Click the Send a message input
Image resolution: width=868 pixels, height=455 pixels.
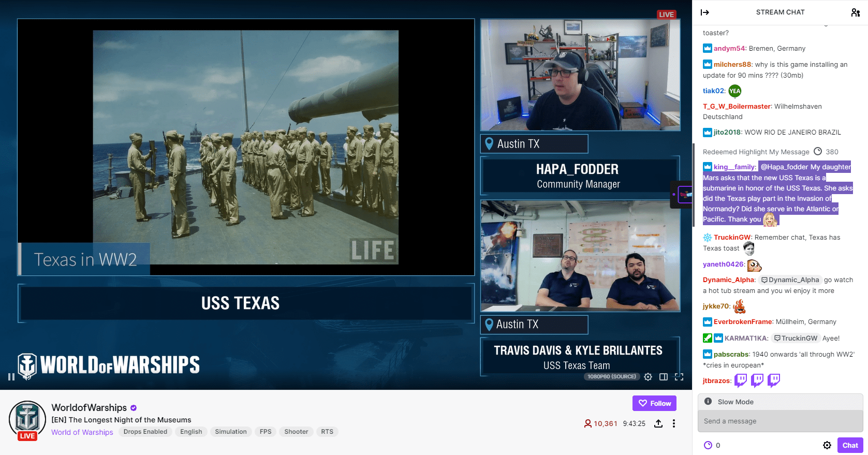click(x=781, y=421)
